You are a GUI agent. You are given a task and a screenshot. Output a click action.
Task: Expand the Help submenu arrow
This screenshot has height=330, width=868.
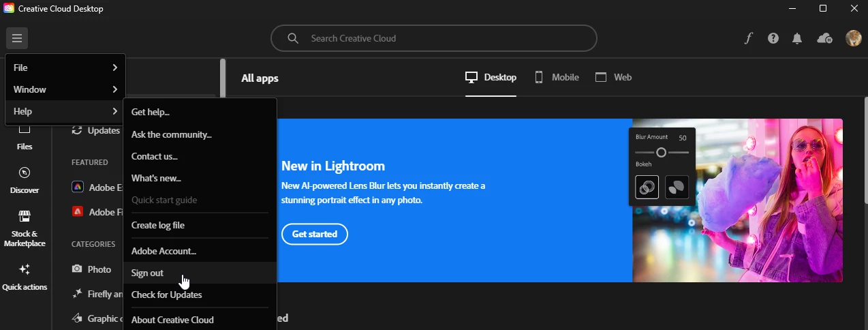115,111
